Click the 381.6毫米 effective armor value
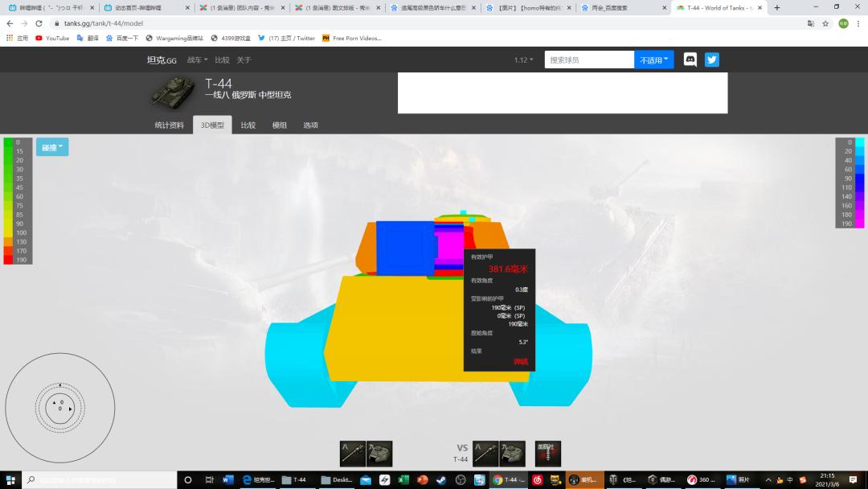The height and width of the screenshot is (489, 868). click(508, 269)
